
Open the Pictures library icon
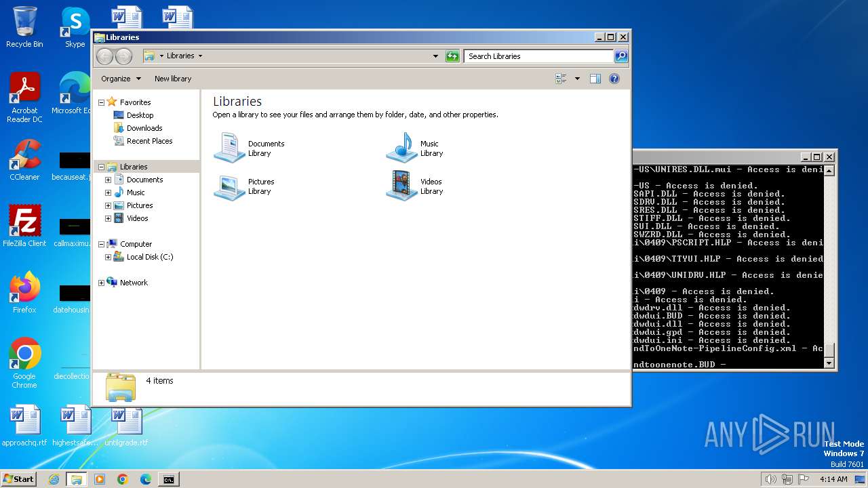(229, 186)
